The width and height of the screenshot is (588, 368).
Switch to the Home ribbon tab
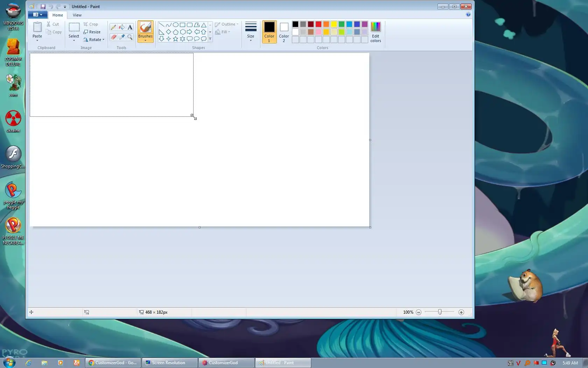pyautogui.click(x=58, y=15)
